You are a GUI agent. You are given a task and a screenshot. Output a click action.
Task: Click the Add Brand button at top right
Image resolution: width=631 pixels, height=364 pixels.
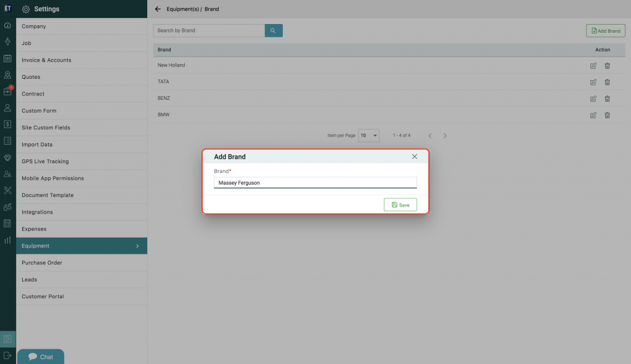pos(606,31)
